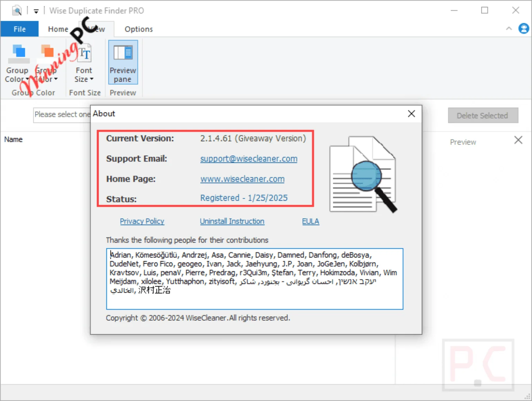Image resolution: width=532 pixels, height=401 pixels.
Task: Click the version text 2.1.4.61 (Giveaway Version)
Action: pos(253,138)
